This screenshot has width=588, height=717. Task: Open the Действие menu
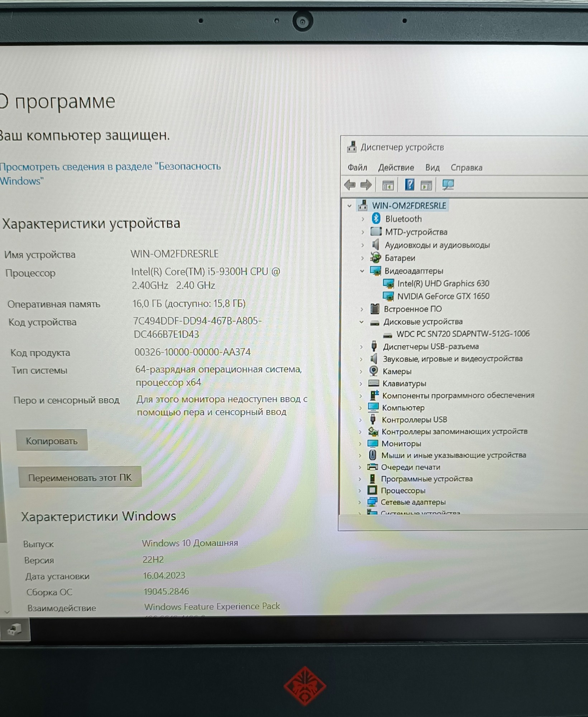pyautogui.click(x=396, y=167)
